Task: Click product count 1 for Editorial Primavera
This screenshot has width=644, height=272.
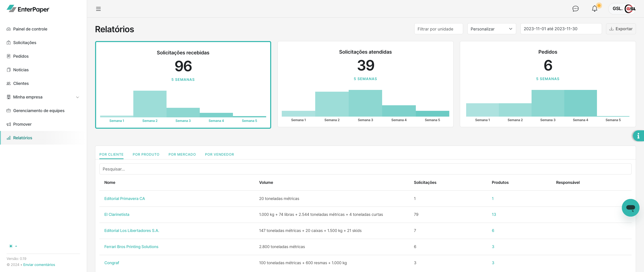Action: coord(493,198)
